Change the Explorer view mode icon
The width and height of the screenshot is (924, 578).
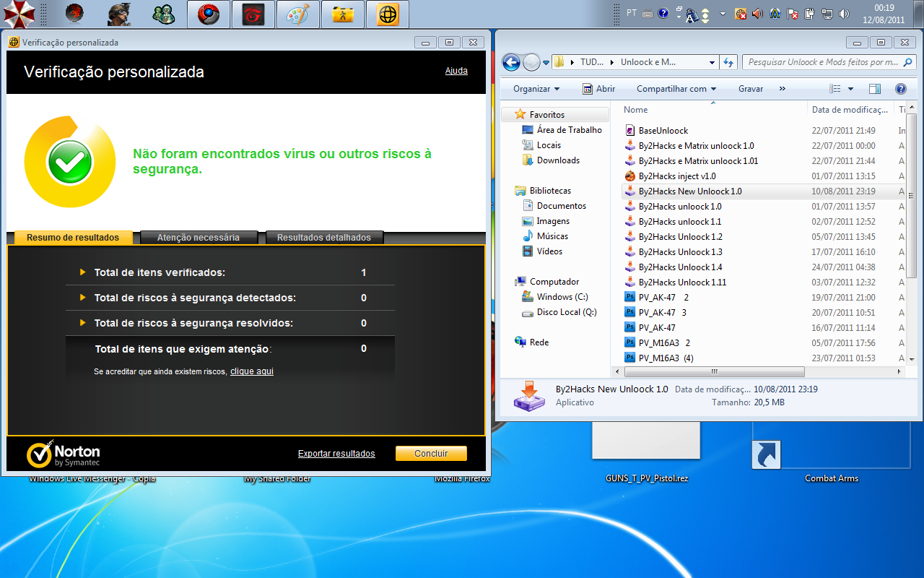point(835,89)
